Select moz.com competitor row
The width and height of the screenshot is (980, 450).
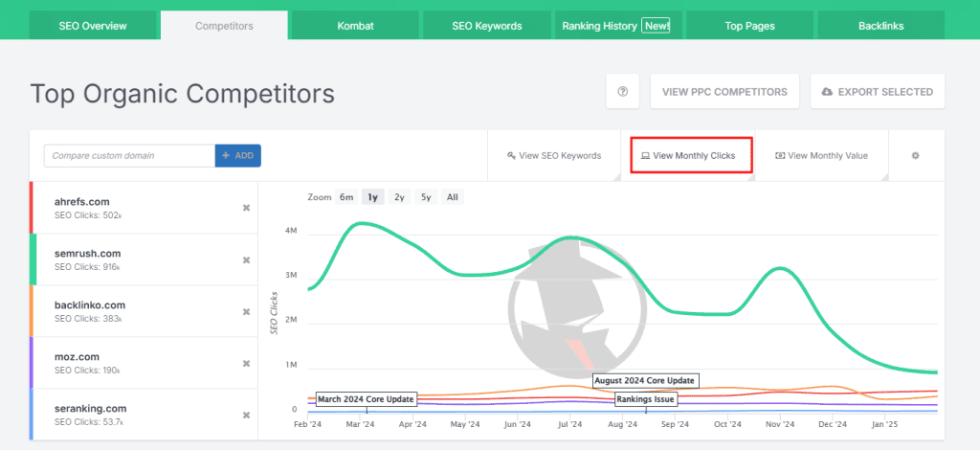[144, 363]
